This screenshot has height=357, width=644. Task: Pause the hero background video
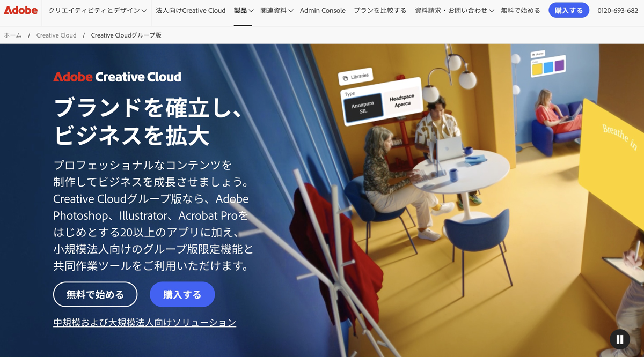pyautogui.click(x=620, y=339)
